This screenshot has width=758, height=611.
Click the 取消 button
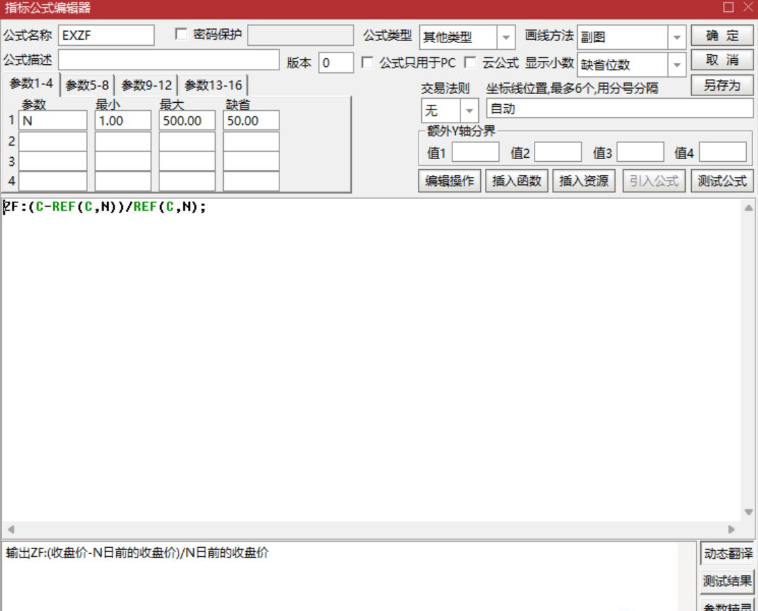(x=722, y=60)
